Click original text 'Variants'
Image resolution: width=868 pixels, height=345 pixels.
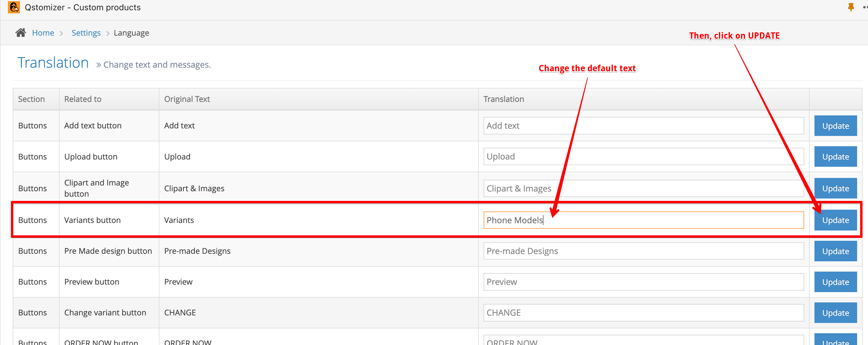pyautogui.click(x=179, y=220)
